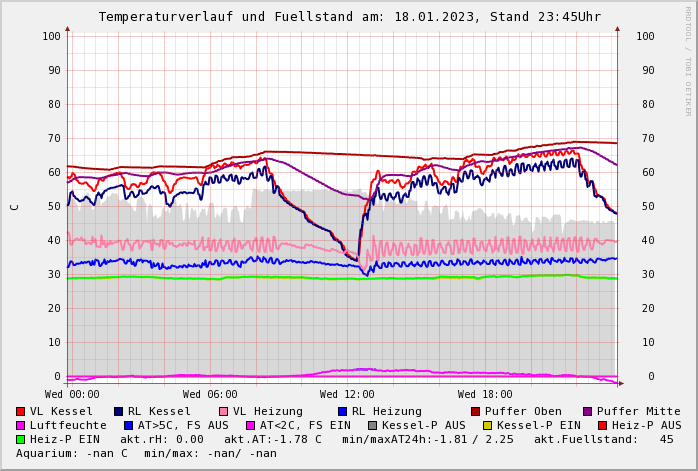Select the 'Wed 18:00' time axis label

pyautogui.click(x=485, y=395)
